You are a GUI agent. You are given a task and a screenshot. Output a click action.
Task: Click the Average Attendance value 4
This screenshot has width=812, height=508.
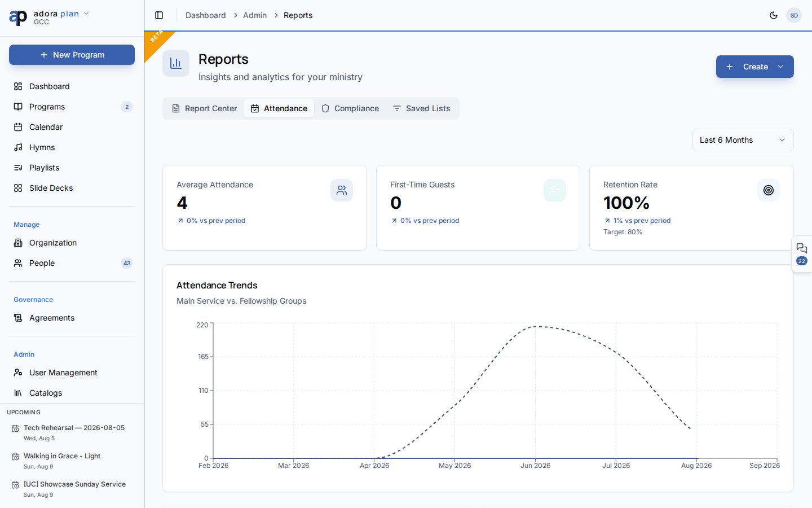coord(182,203)
